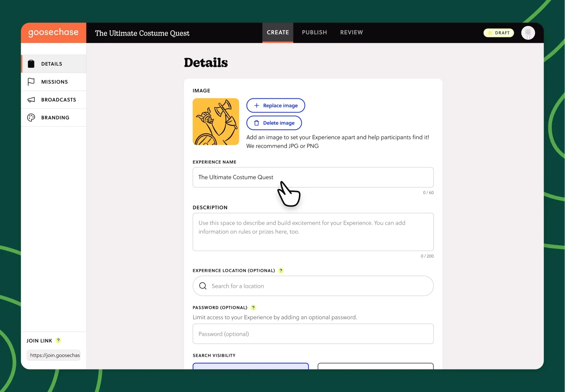Open the Missions section in the sidebar
The width and height of the screenshot is (565, 392).
(x=54, y=82)
